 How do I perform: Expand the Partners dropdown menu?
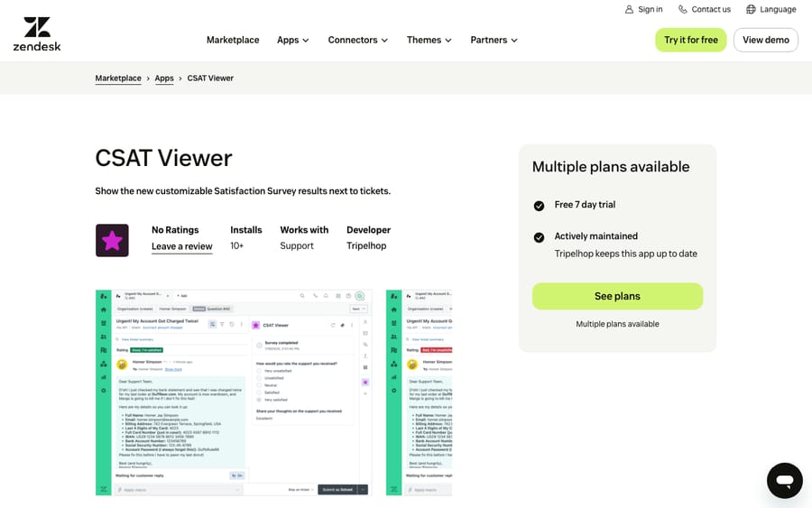coord(494,40)
